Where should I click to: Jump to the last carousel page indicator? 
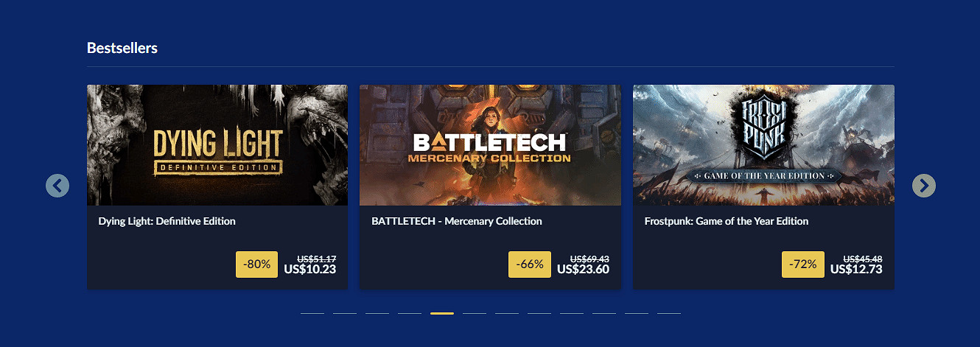pyautogui.click(x=669, y=313)
